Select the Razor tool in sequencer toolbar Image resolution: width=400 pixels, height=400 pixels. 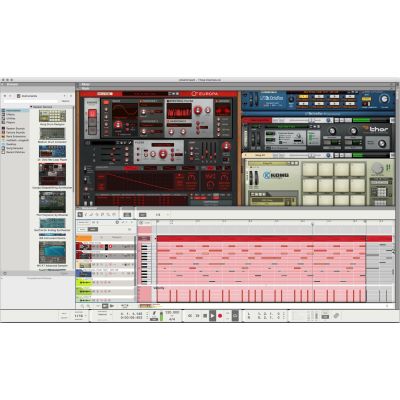pos(97,214)
